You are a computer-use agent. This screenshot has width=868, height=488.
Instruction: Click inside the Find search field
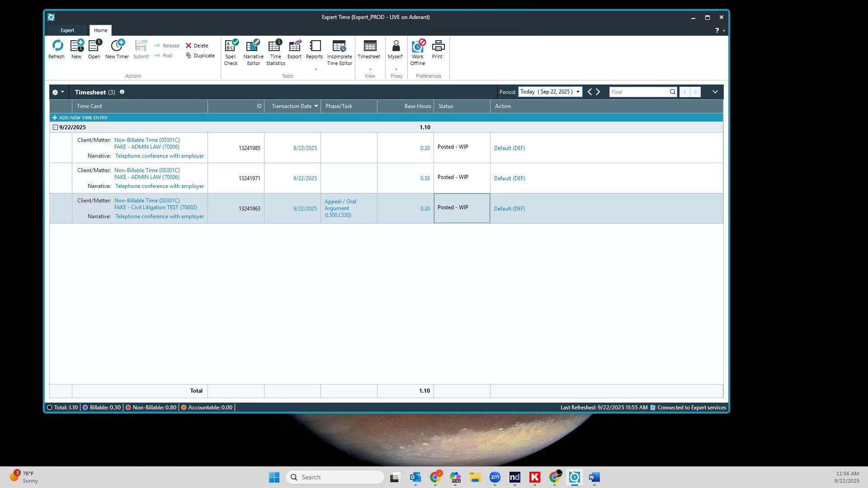click(640, 92)
